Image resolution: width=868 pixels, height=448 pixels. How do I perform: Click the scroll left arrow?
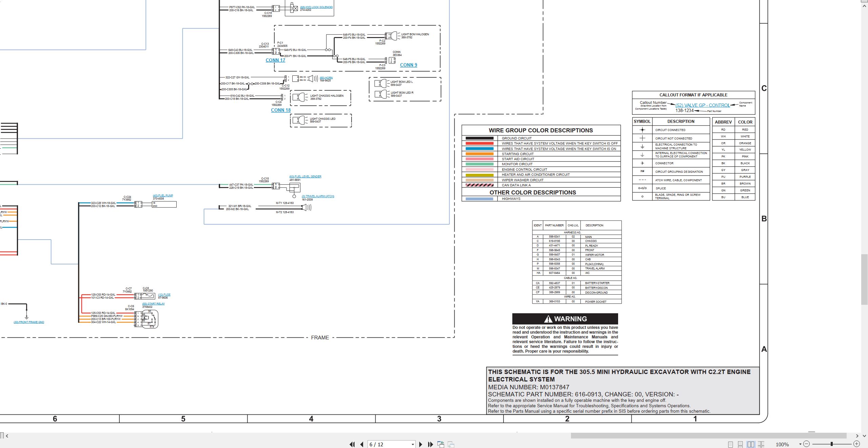click(x=7, y=436)
